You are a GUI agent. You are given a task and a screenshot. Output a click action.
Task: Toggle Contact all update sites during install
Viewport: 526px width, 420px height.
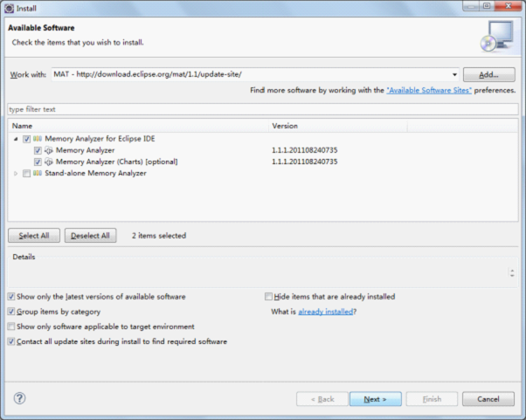coord(11,341)
